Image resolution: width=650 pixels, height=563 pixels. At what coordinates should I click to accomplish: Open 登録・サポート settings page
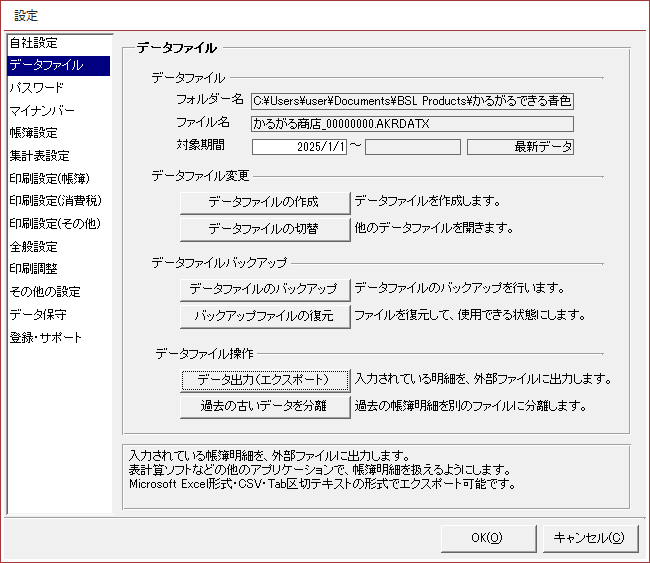pos(46,338)
